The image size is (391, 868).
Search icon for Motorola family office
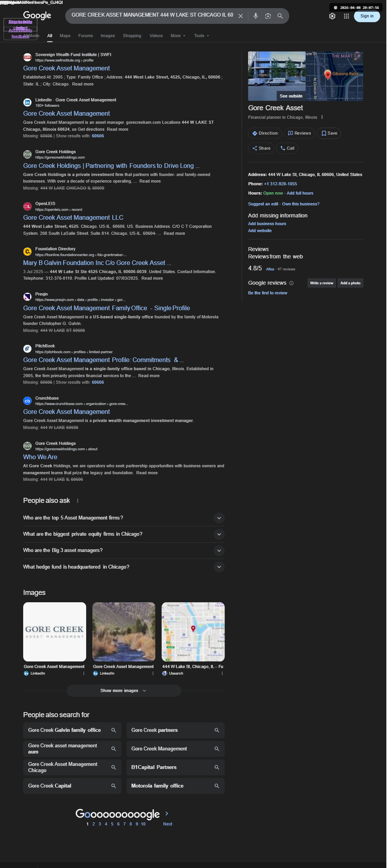[217, 786]
